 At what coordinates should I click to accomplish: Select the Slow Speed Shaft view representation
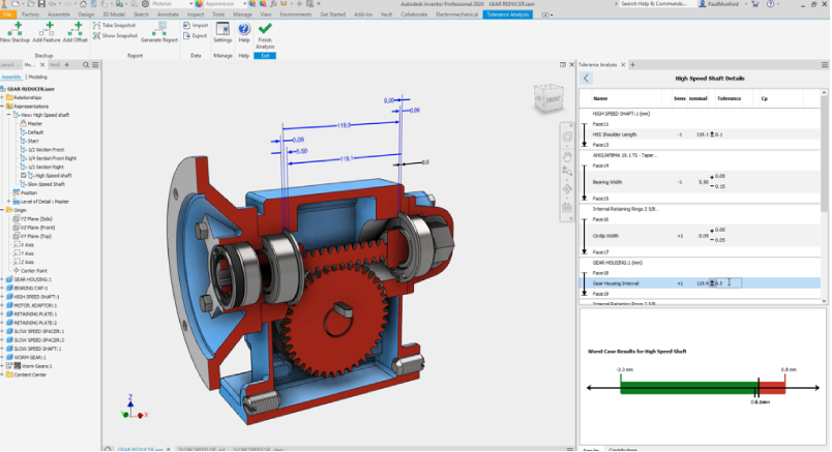tap(46, 184)
